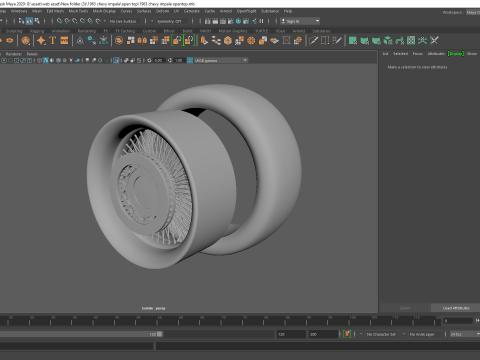Click the go-to-start playback button
Screen dimensions: 480x360
pyautogui.click(x=477, y=321)
